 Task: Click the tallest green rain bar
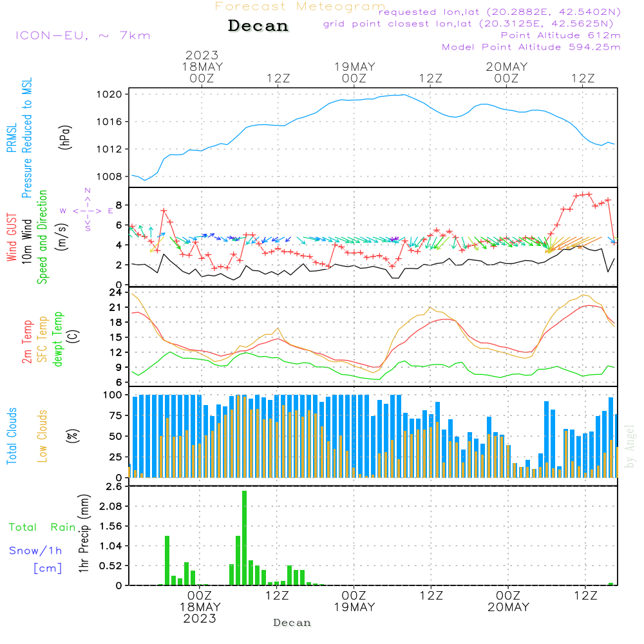click(244, 538)
